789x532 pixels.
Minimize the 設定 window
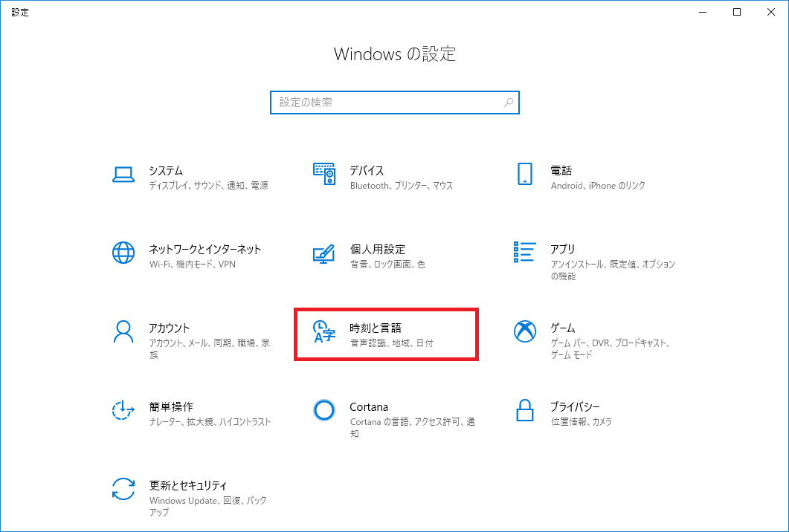pos(703,12)
